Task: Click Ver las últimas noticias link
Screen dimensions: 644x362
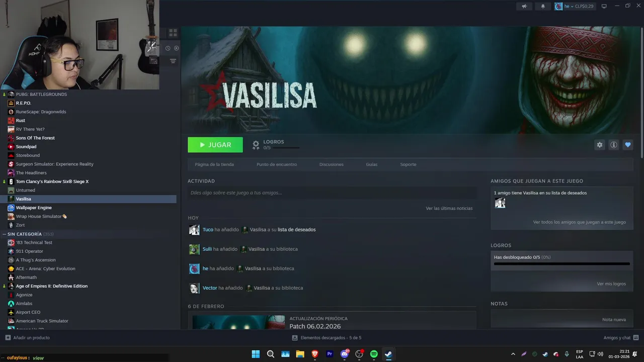Action: [x=449, y=208]
